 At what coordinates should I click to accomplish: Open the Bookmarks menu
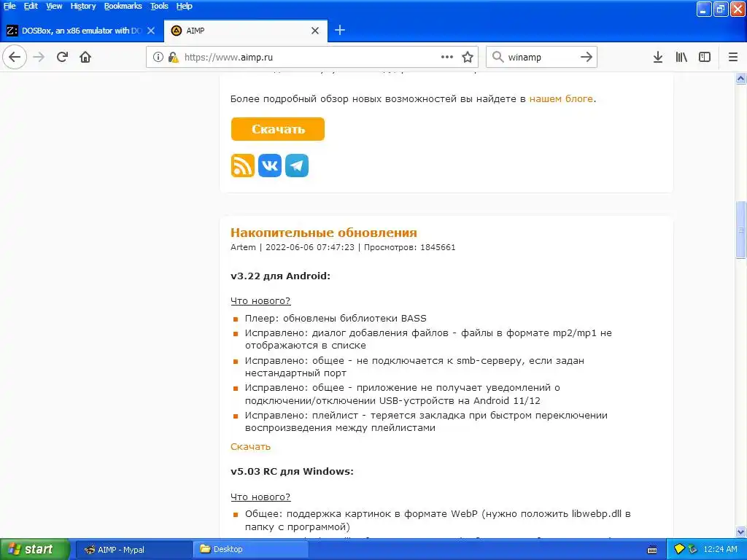(123, 6)
